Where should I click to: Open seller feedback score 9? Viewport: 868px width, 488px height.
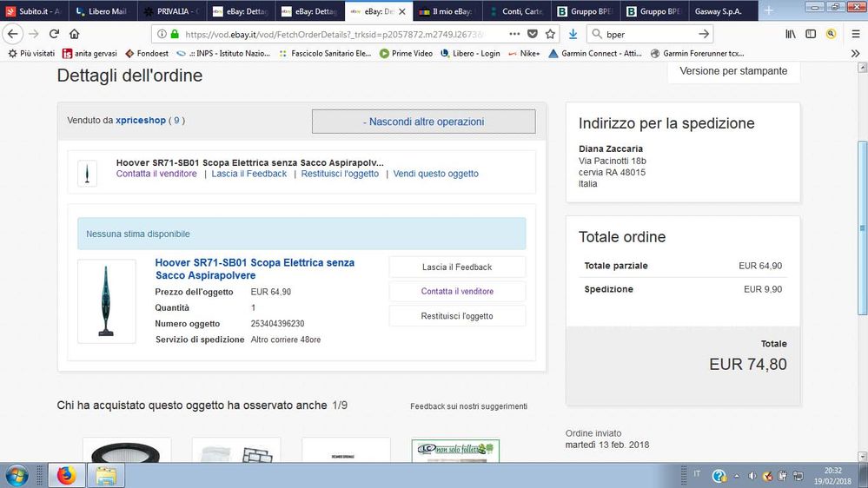tap(176, 120)
